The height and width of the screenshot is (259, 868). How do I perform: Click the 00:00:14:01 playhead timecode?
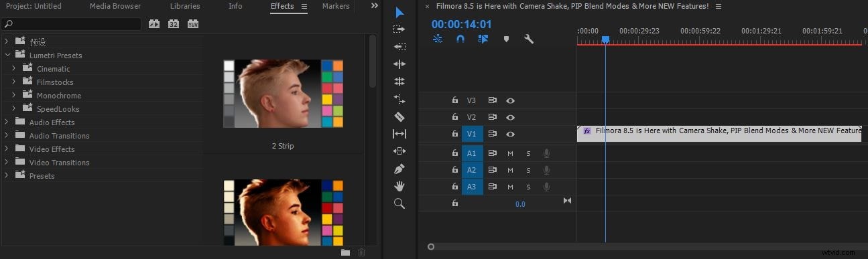pos(461,24)
